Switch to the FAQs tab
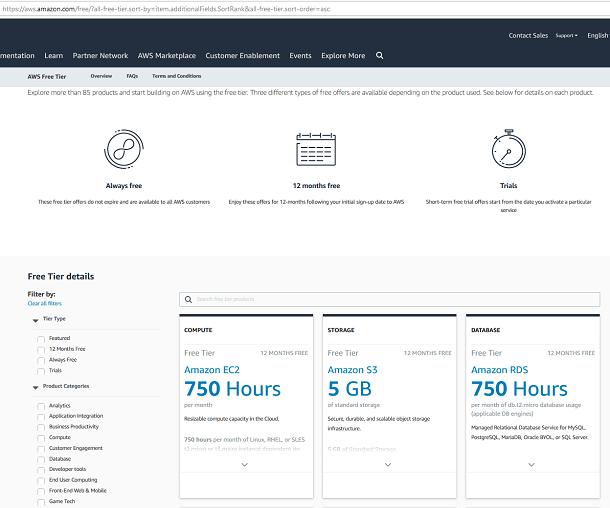This screenshot has width=610, height=508. pyautogui.click(x=132, y=76)
